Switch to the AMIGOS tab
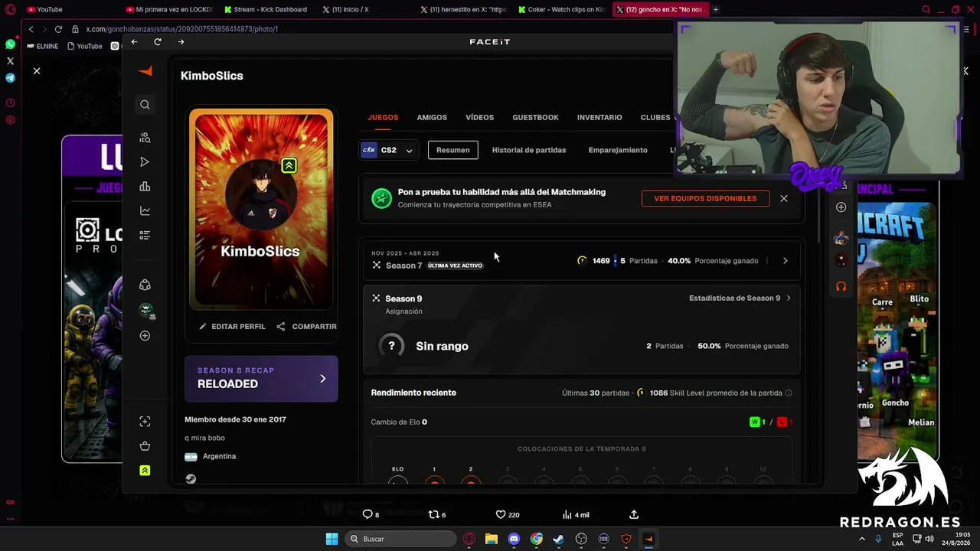The width and height of the screenshot is (980, 551). [x=432, y=118]
